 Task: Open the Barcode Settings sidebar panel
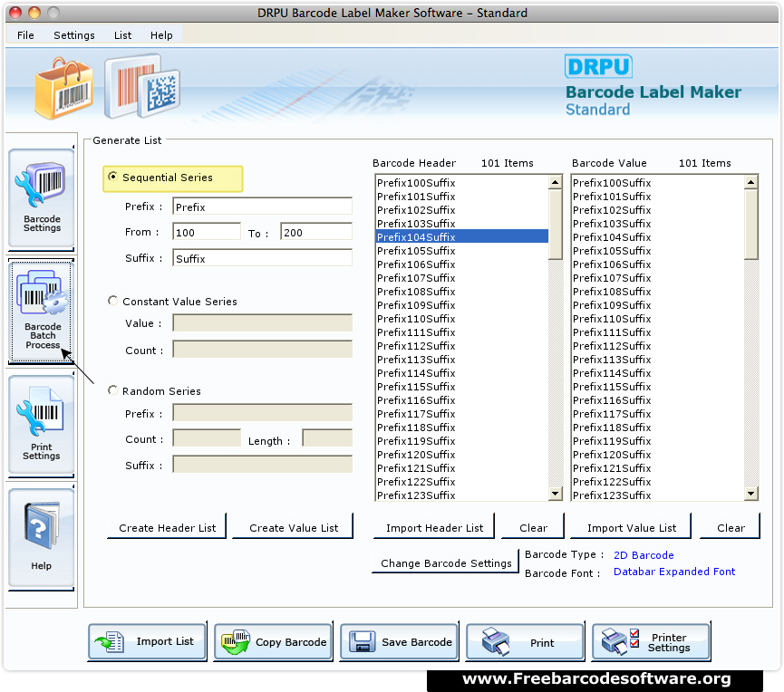coord(41,198)
